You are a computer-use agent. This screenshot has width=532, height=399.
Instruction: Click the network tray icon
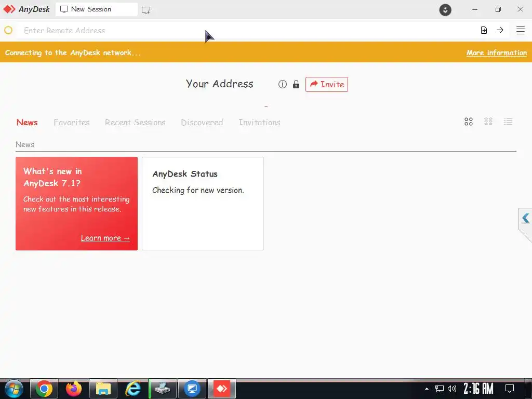pos(440,389)
